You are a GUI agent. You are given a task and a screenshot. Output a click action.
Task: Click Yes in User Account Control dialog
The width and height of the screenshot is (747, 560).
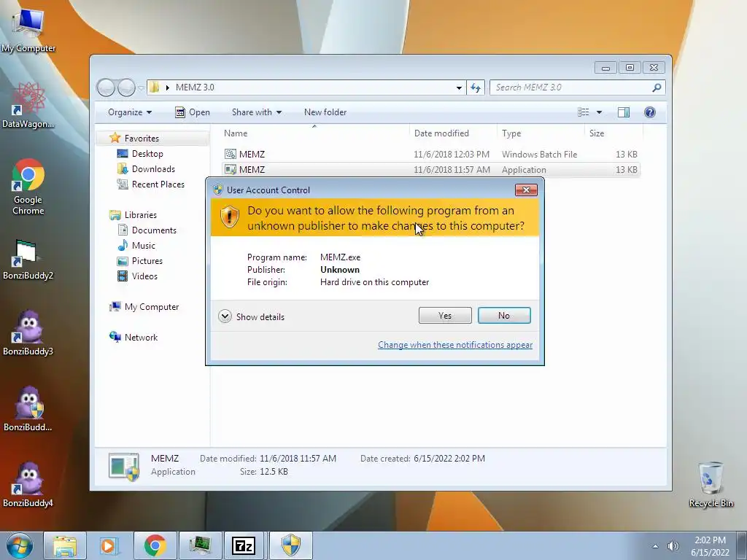click(x=445, y=315)
